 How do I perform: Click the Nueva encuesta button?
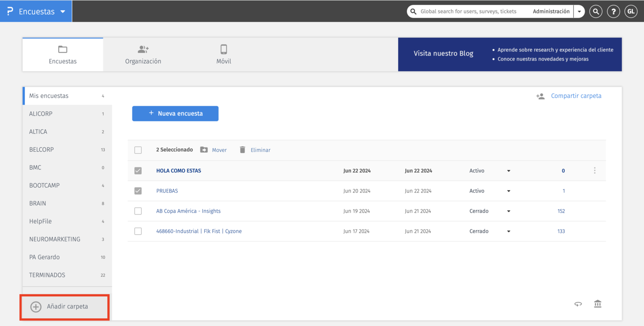(x=175, y=114)
